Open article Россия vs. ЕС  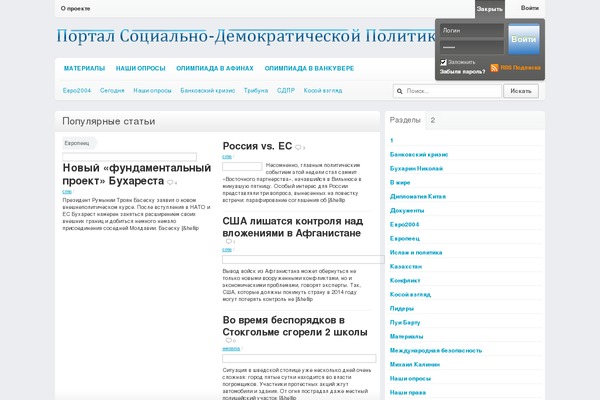coord(257,146)
